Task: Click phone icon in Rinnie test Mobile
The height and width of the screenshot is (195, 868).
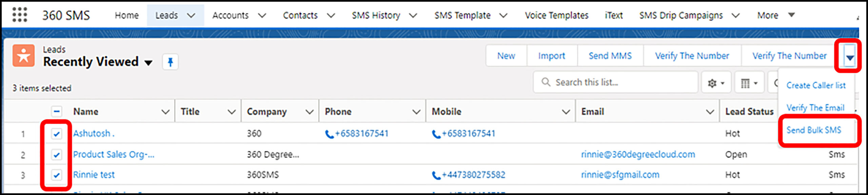Action: (x=436, y=175)
